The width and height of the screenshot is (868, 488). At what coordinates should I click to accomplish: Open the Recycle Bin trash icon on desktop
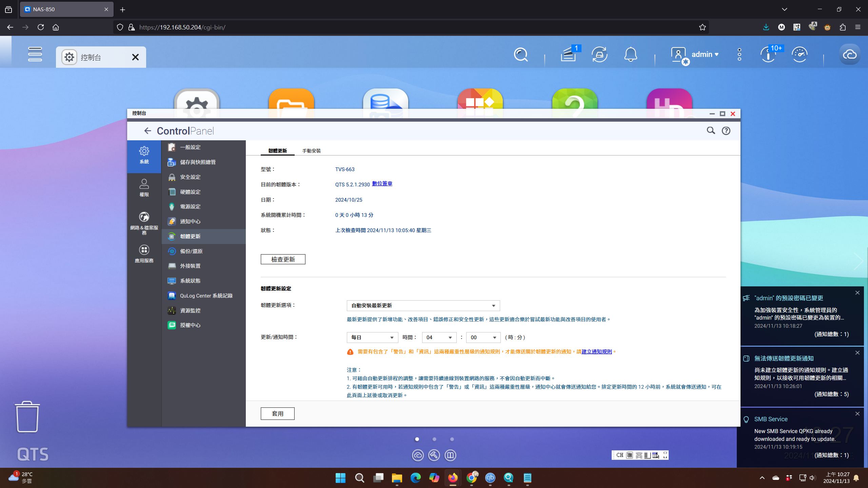[x=27, y=417]
